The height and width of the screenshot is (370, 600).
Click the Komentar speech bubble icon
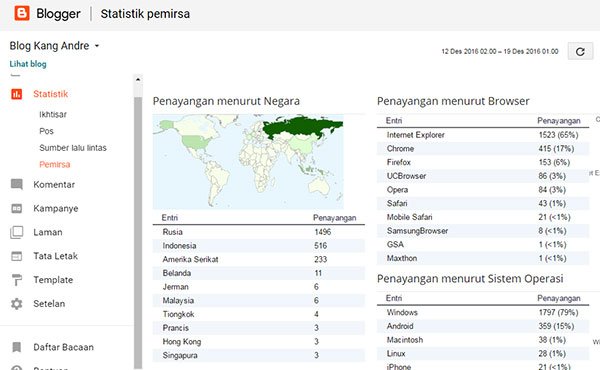(x=16, y=184)
